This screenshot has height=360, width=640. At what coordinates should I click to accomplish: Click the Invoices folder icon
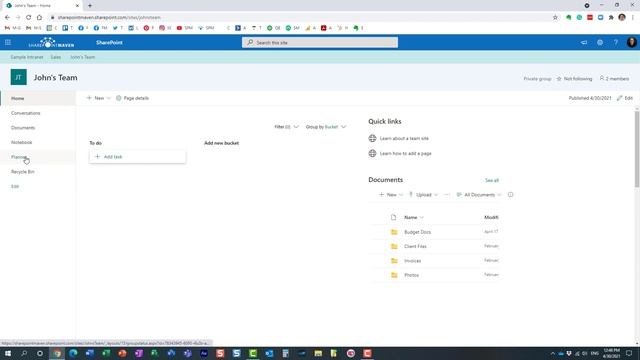394,260
